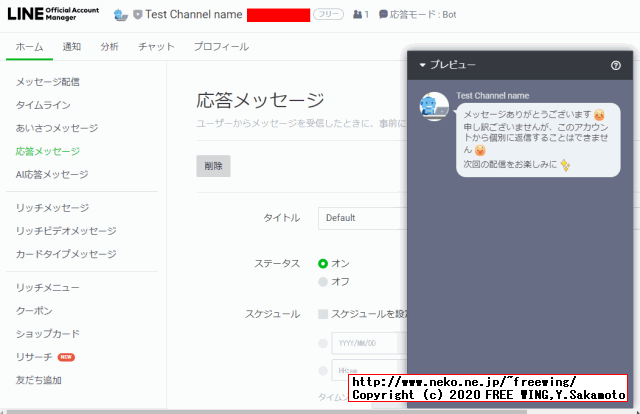Open the チャット tab
640x414 pixels.
coord(156,47)
